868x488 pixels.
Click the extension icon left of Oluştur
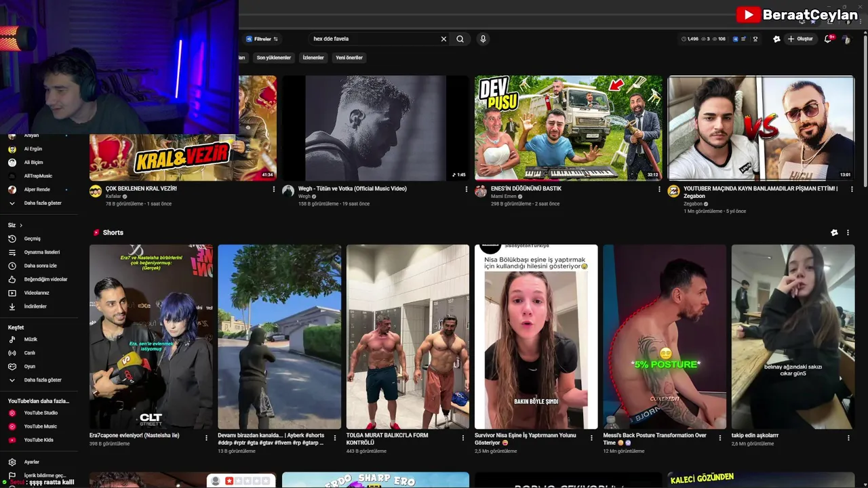coord(776,39)
